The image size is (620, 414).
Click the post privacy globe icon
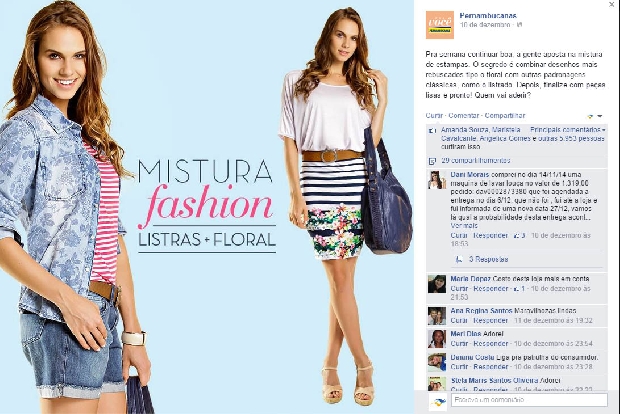click(x=520, y=25)
